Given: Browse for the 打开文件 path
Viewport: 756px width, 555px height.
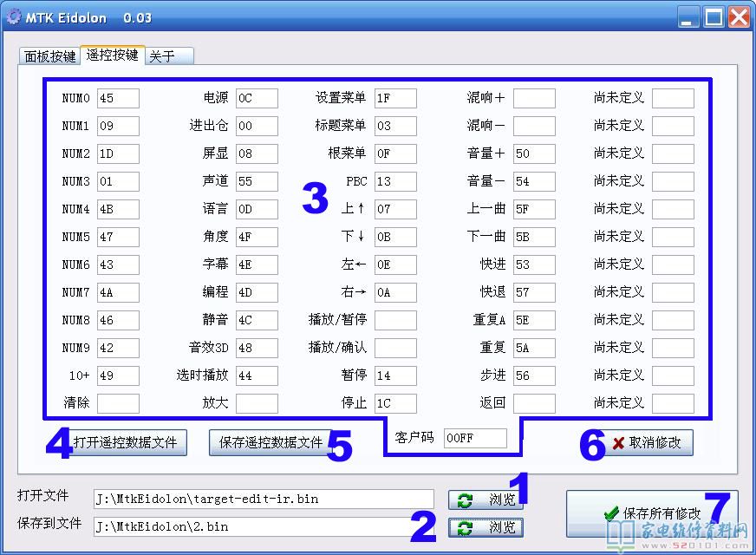Looking at the screenshot, I should 486,500.
